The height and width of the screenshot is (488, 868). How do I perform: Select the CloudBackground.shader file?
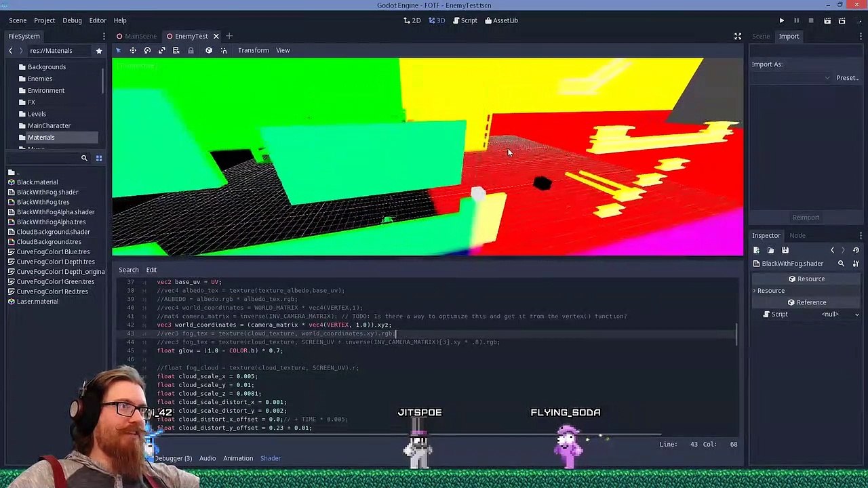(54, 232)
